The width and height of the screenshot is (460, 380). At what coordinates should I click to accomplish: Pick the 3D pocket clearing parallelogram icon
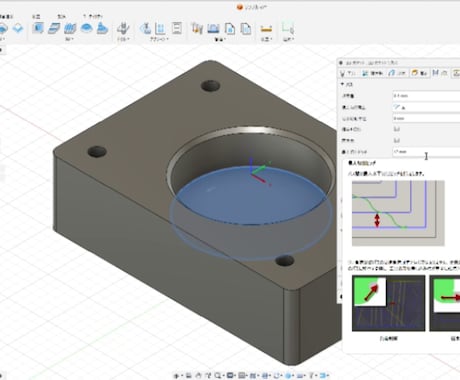coord(54,28)
